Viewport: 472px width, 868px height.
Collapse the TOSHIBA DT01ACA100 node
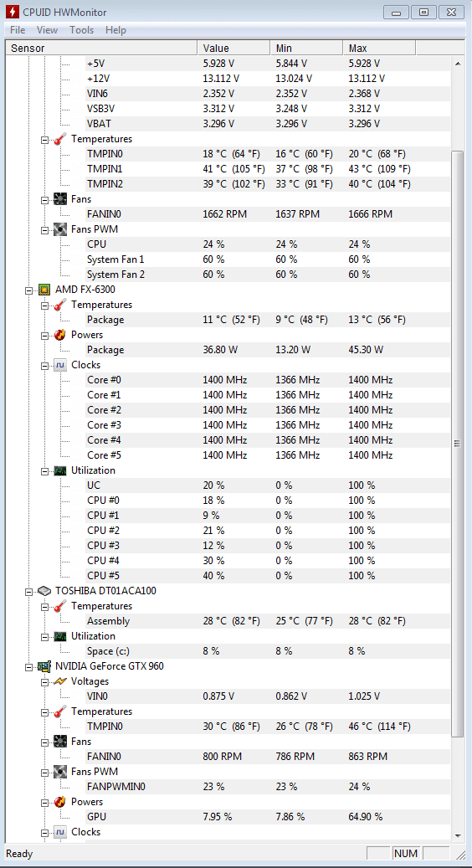[28, 591]
